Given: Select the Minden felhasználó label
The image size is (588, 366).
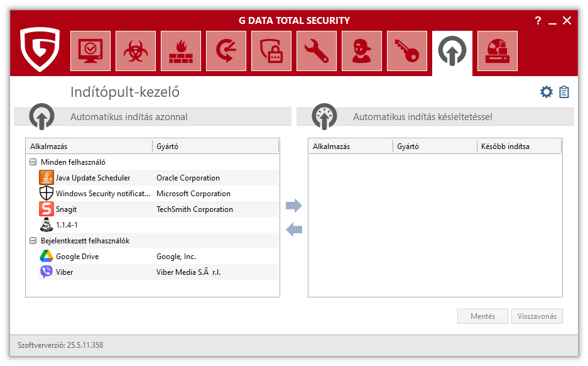Looking at the screenshot, I should 73,162.
